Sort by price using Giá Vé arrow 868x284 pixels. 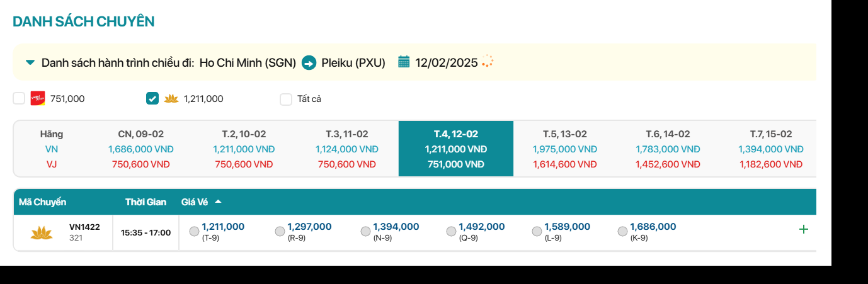[x=218, y=202]
